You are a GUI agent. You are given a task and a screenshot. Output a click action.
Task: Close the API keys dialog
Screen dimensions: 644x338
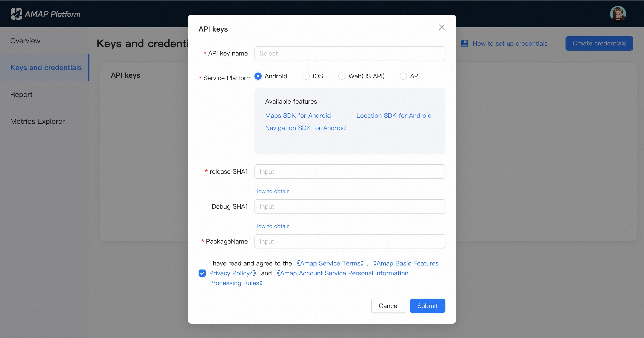pyautogui.click(x=442, y=28)
